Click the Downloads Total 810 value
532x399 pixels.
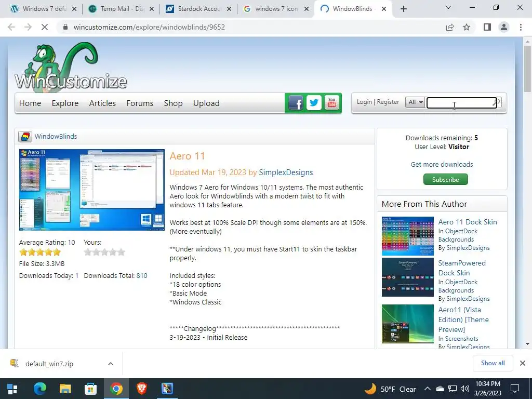[142, 275]
